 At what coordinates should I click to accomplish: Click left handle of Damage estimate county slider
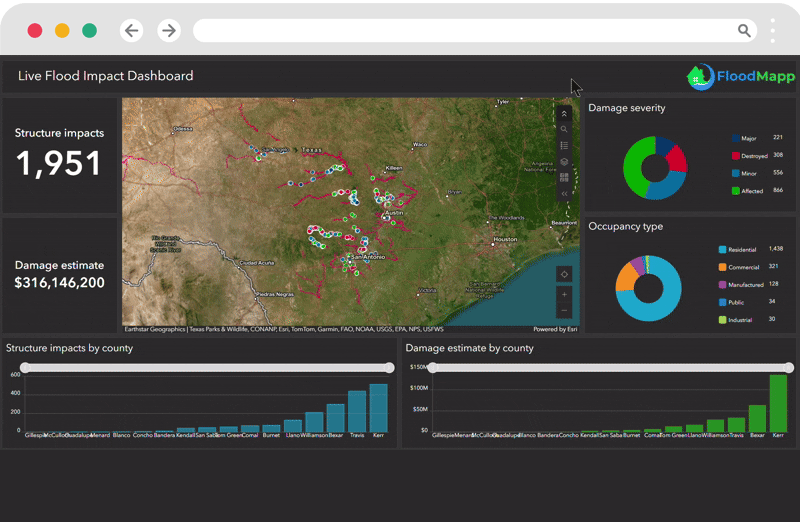433,367
